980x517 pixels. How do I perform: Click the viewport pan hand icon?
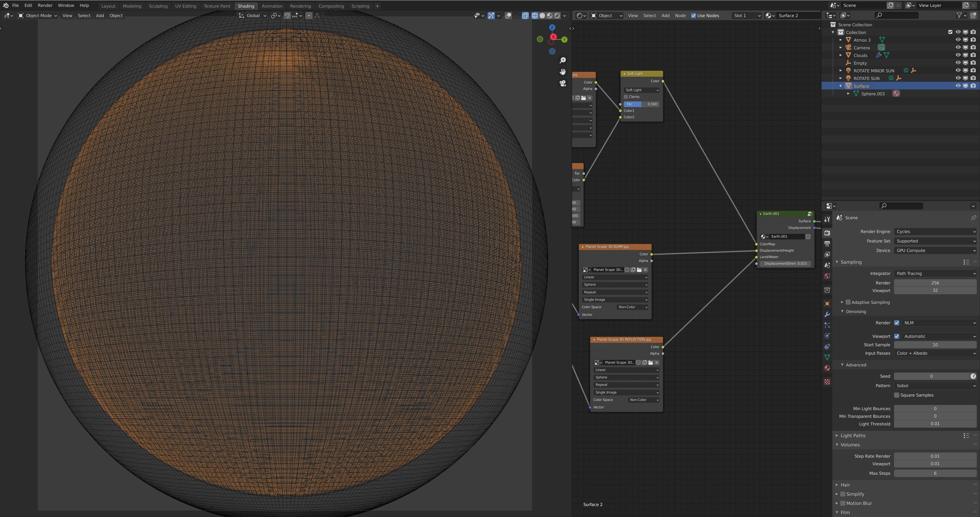563,72
